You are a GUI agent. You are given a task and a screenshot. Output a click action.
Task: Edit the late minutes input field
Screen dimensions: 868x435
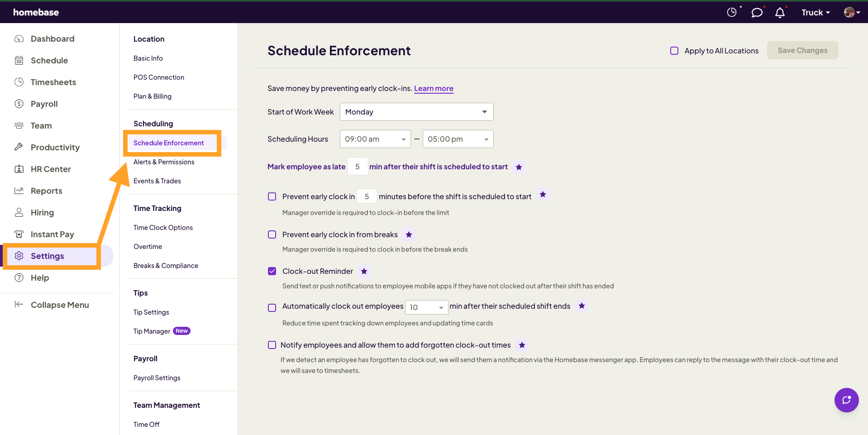(357, 166)
